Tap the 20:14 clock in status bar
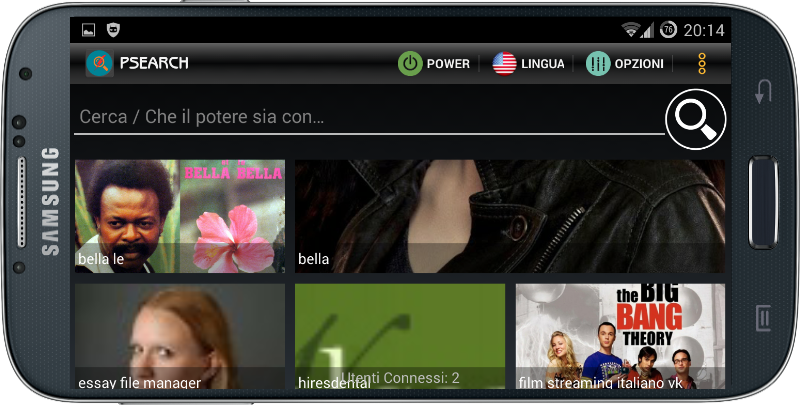The image size is (800, 405). click(x=704, y=31)
